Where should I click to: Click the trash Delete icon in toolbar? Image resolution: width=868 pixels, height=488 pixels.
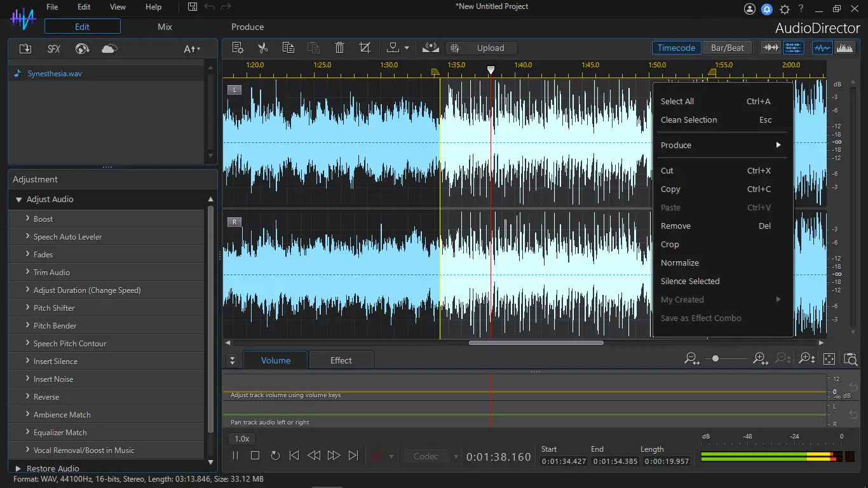click(x=339, y=48)
